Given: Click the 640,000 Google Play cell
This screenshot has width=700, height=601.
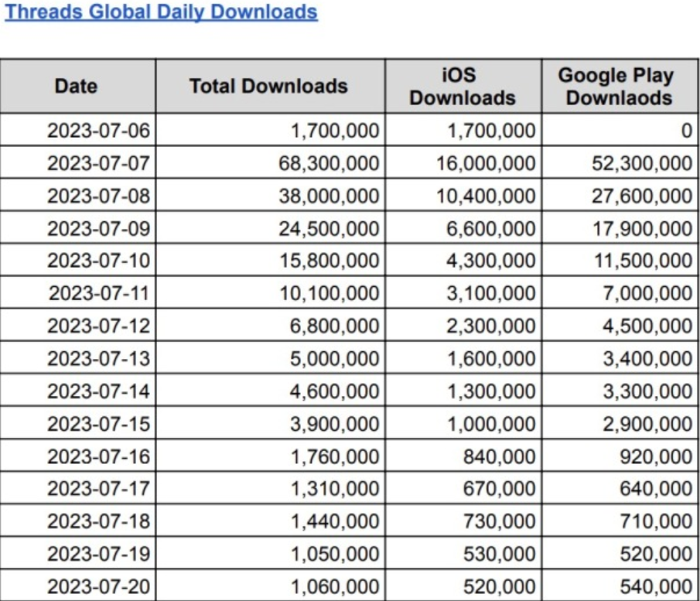Looking at the screenshot, I should (620, 488).
